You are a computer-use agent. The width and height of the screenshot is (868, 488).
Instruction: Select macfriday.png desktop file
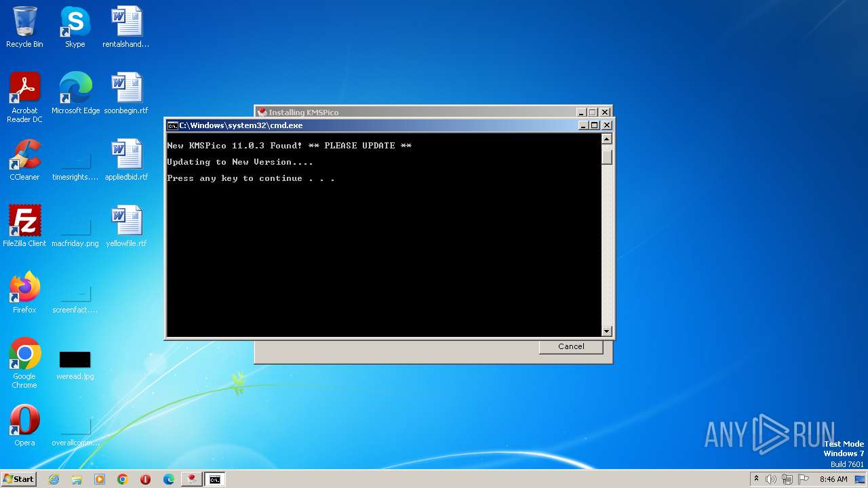75,229
